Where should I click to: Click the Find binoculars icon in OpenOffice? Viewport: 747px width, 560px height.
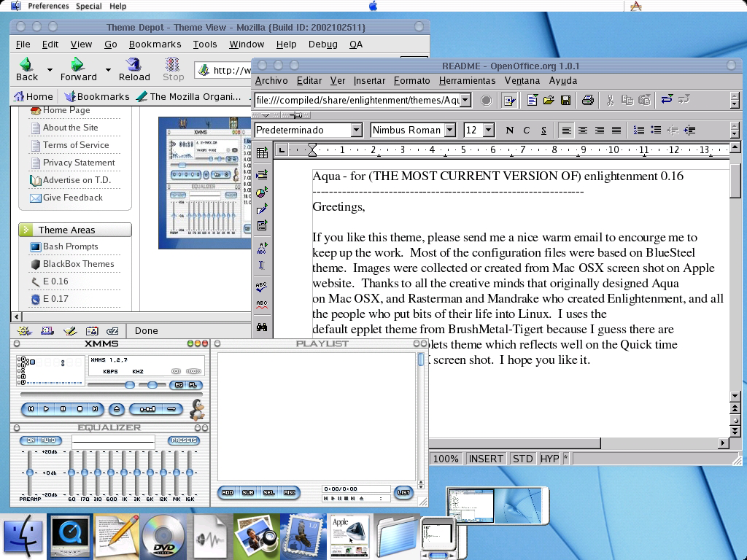click(262, 327)
